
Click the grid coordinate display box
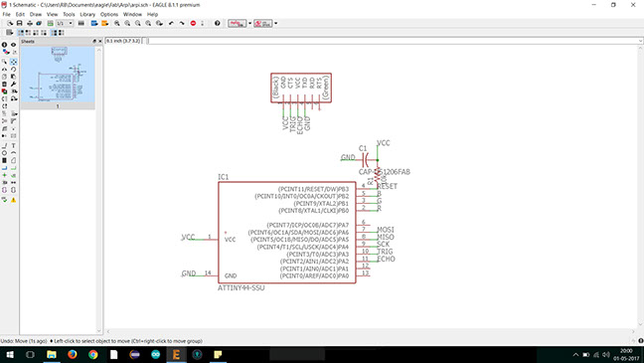tap(123, 41)
